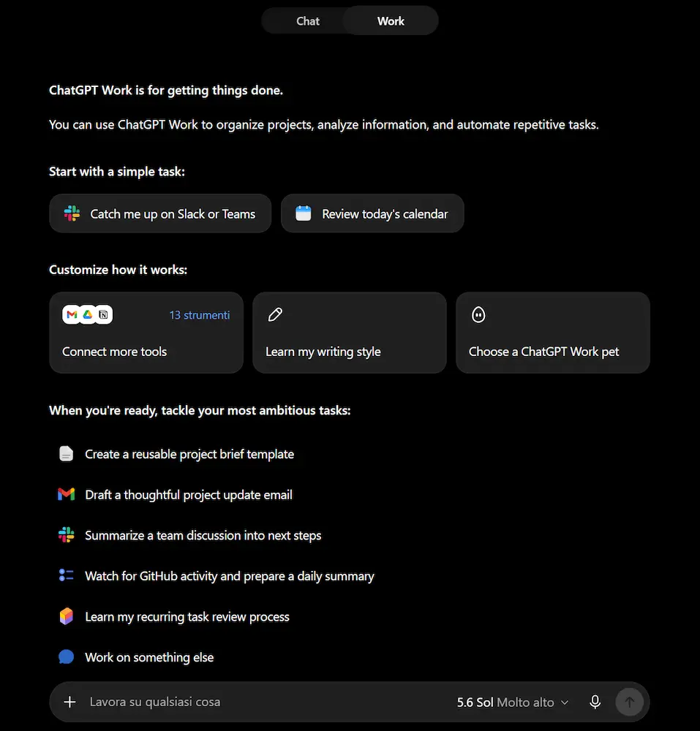Activate the microphone dictation icon
700x731 pixels.
595,702
